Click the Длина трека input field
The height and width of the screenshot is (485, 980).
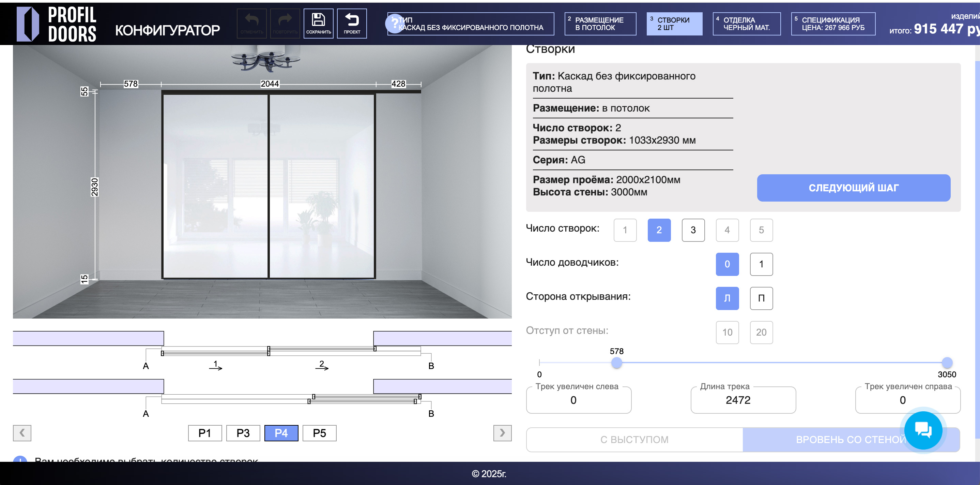coord(743,400)
